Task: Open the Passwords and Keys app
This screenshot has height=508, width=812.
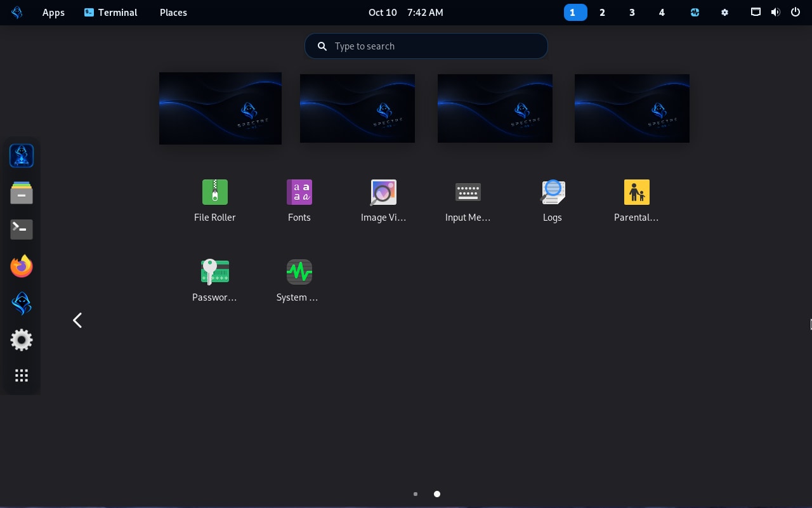Action: coord(214,280)
